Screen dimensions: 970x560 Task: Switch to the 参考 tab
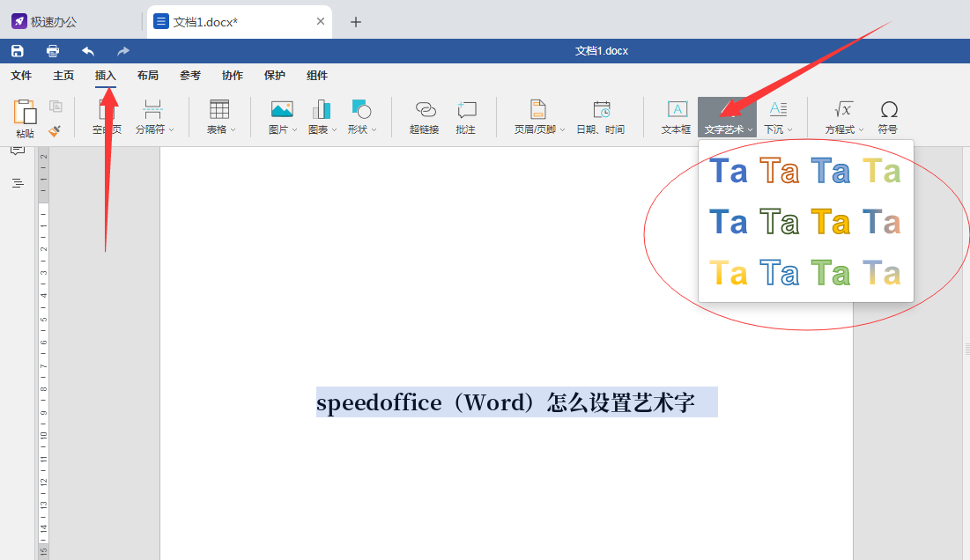pyautogui.click(x=190, y=76)
